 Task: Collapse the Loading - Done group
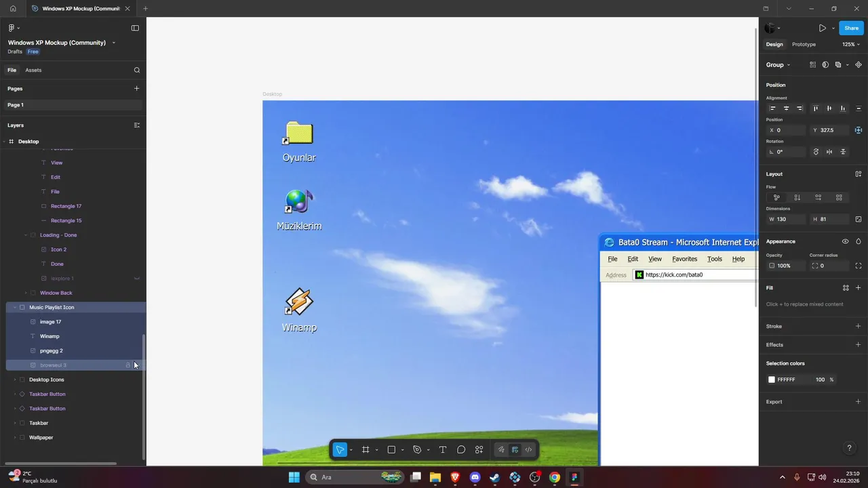tap(26, 235)
